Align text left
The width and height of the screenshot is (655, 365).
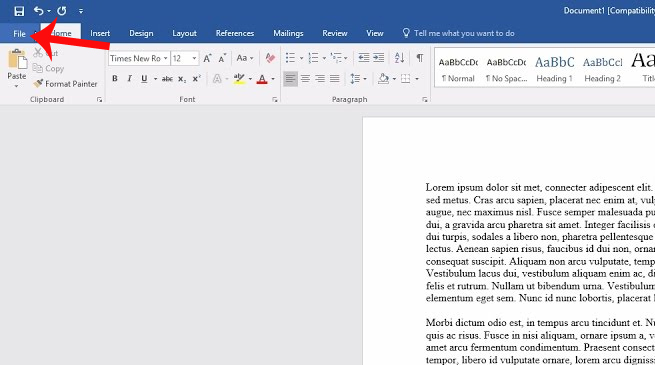coord(290,79)
